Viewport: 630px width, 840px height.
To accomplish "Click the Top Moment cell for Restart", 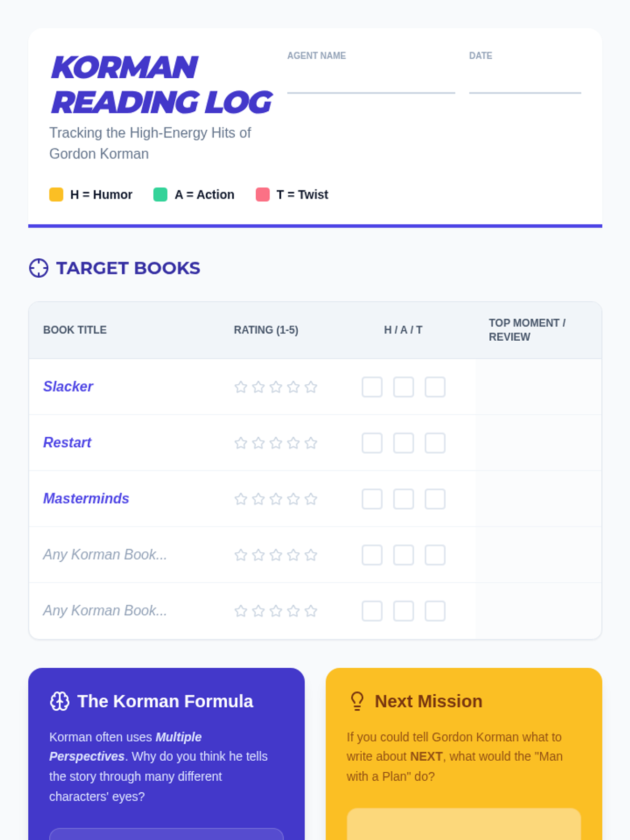I will [538, 443].
